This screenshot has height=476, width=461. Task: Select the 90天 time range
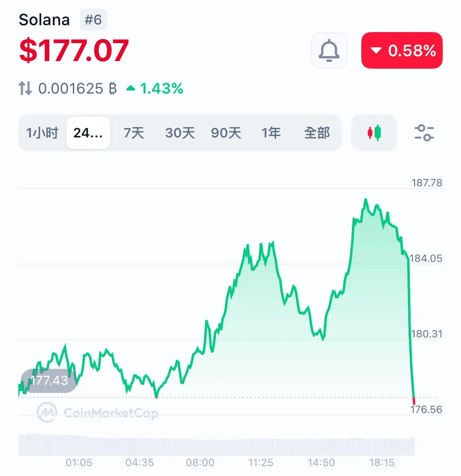pos(226,133)
